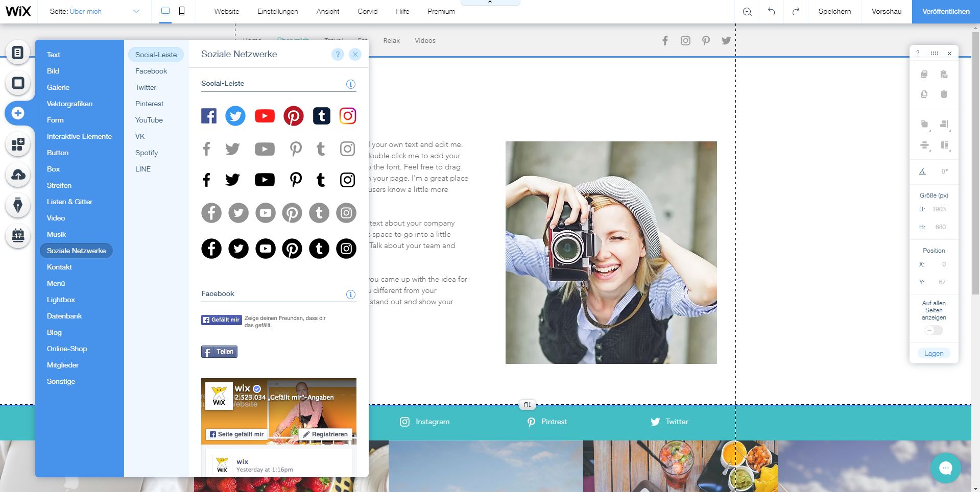Viewport: 980px width, 492px height.
Task: Open the Background sidebar icon
Action: [x=18, y=83]
